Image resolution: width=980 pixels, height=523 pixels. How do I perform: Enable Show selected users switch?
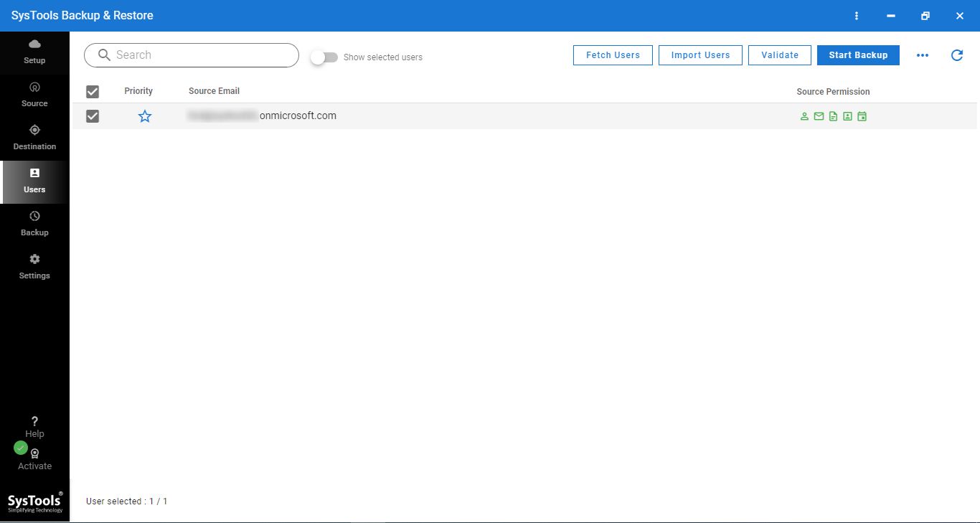(x=324, y=57)
